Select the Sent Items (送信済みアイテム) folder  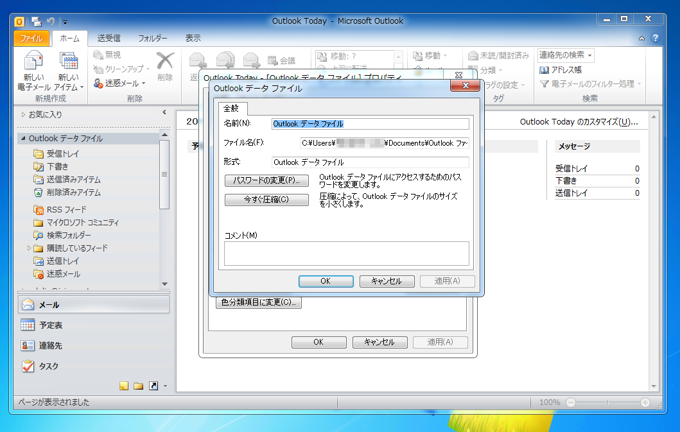pos(73,179)
